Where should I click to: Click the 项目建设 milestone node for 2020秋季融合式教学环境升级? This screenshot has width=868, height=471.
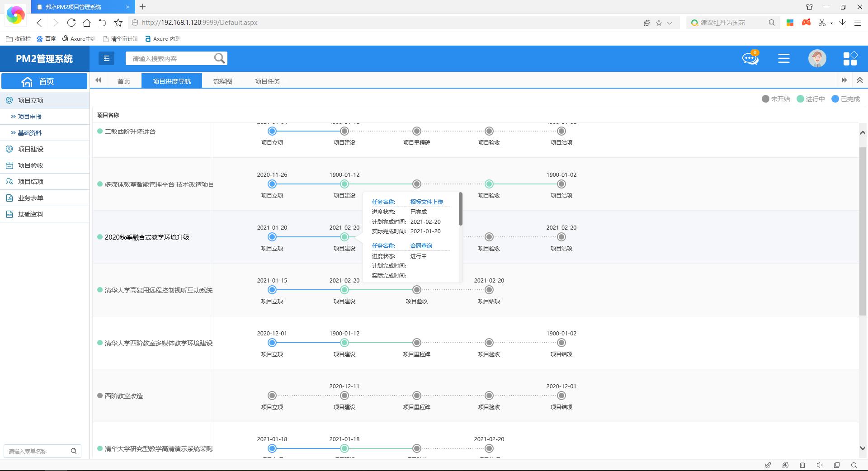344,237
